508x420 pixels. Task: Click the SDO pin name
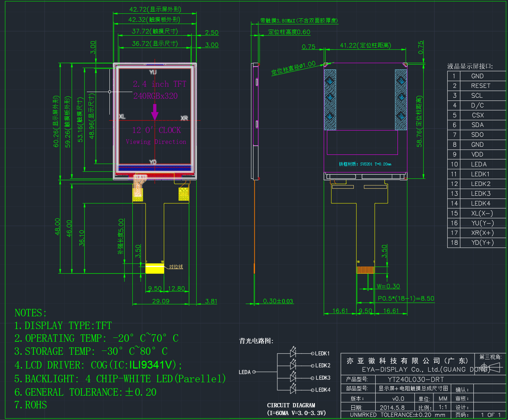(x=477, y=135)
